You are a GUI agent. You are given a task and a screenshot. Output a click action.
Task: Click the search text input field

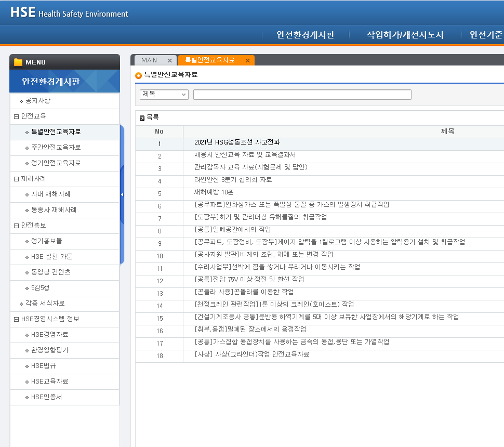301,94
